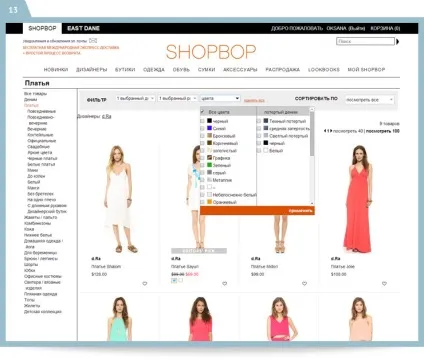
Task: Click envelope icon beside email notifications text
Action: pos(93,41)
